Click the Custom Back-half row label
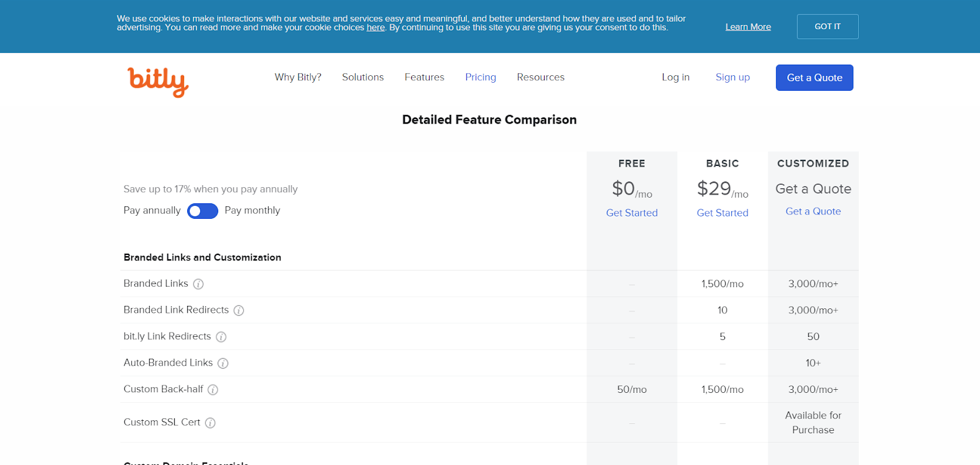 pyautogui.click(x=164, y=389)
